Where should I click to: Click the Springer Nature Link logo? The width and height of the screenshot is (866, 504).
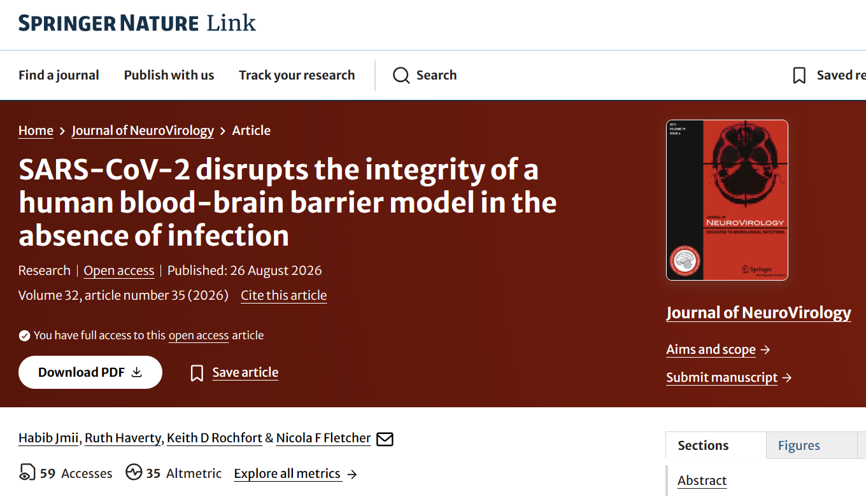(137, 24)
